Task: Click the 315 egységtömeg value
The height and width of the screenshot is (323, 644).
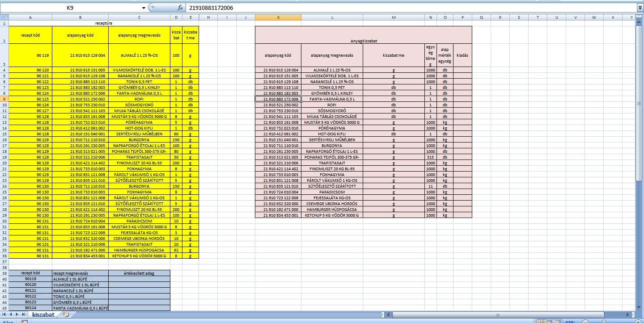Action: [430, 157]
